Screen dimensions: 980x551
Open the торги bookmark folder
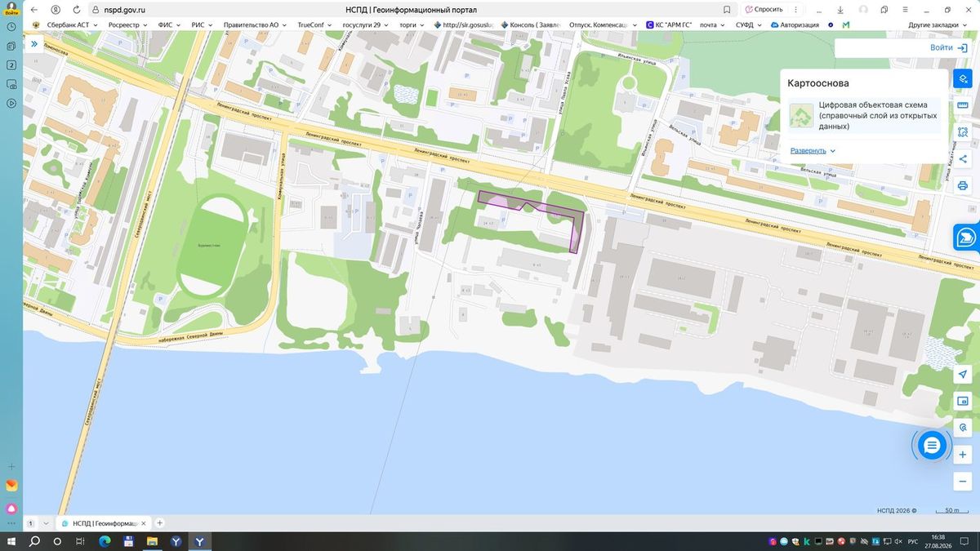pyautogui.click(x=412, y=24)
